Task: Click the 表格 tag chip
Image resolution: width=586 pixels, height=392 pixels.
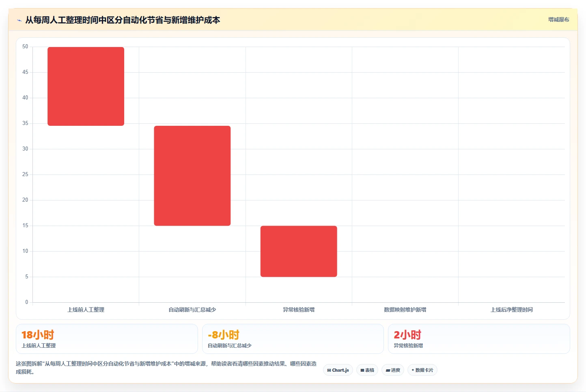Action: [x=367, y=370]
